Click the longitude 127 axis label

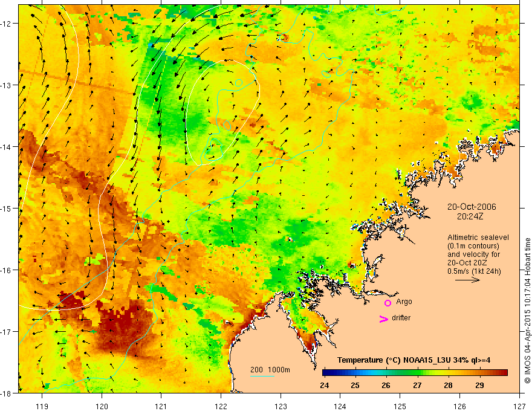(519, 406)
